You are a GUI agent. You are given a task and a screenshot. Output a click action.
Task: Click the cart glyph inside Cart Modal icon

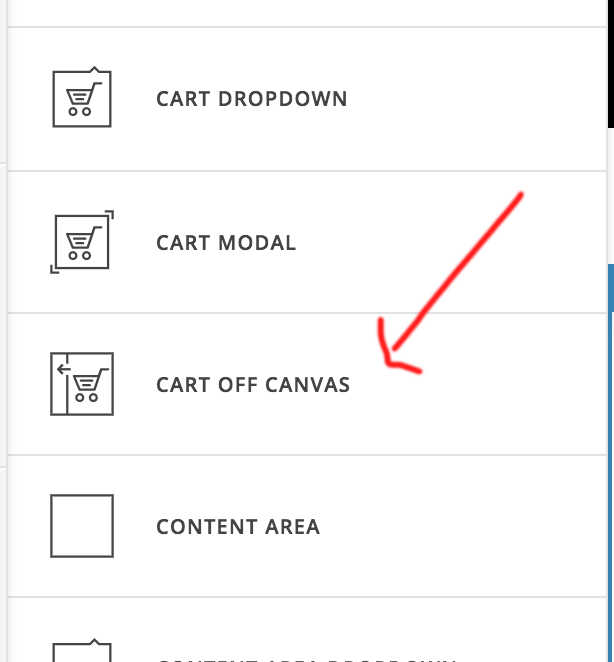(x=81, y=242)
